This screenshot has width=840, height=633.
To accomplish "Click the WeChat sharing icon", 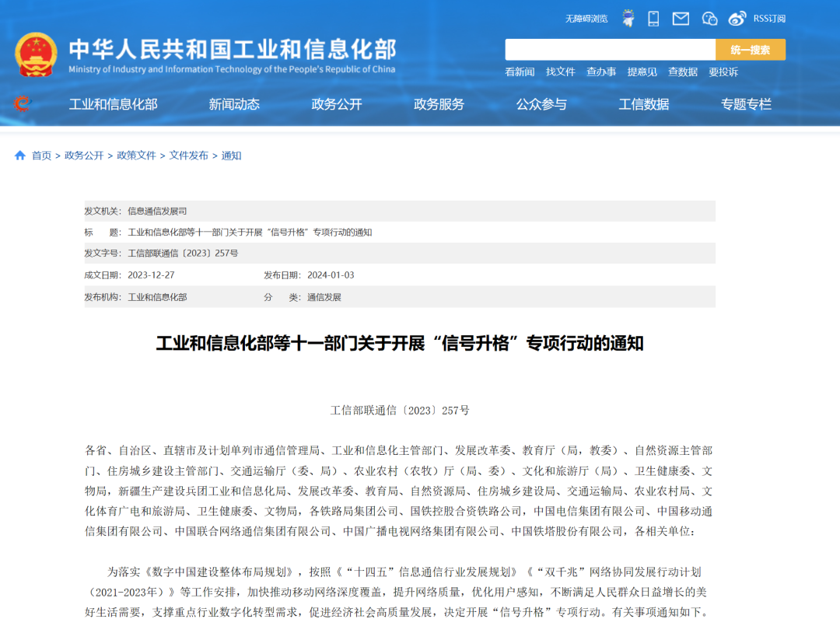I will (x=709, y=18).
